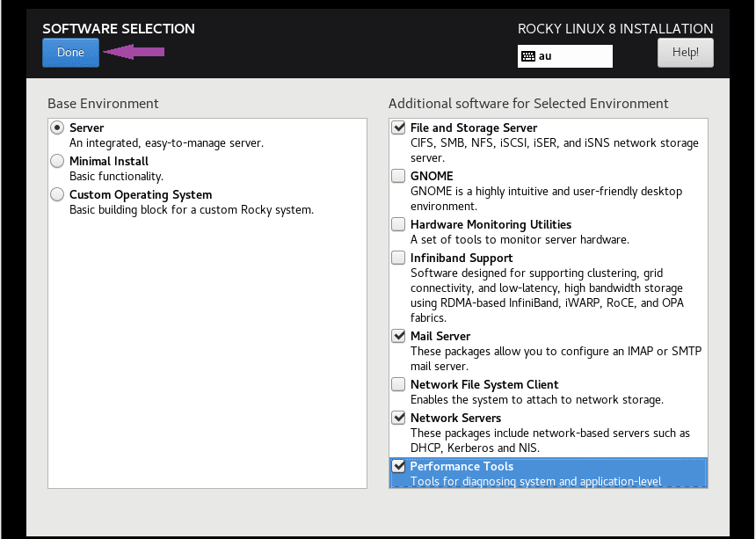Select the Server base environment radio

pyautogui.click(x=57, y=127)
